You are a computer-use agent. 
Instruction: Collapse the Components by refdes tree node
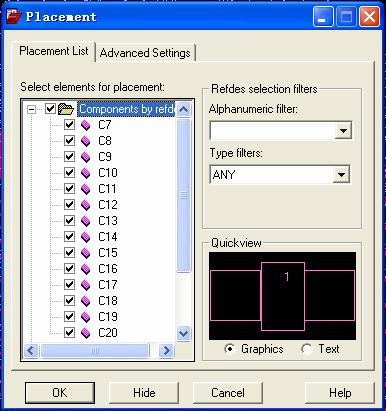pos(31,109)
